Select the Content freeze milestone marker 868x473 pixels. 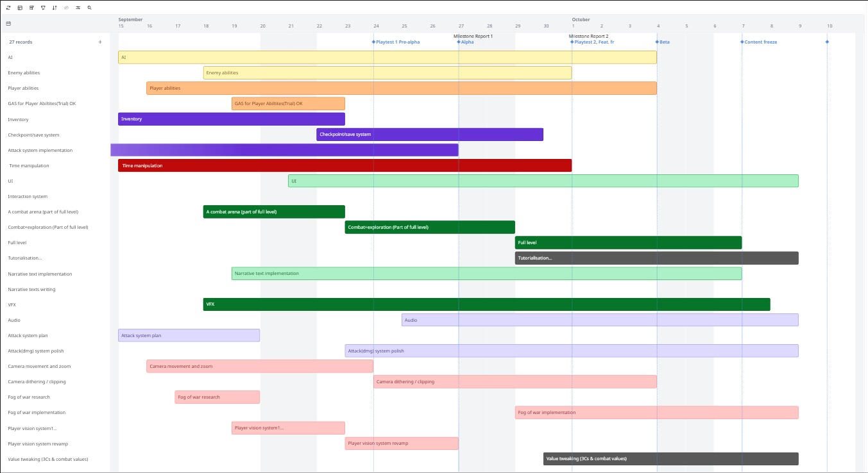tap(742, 42)
